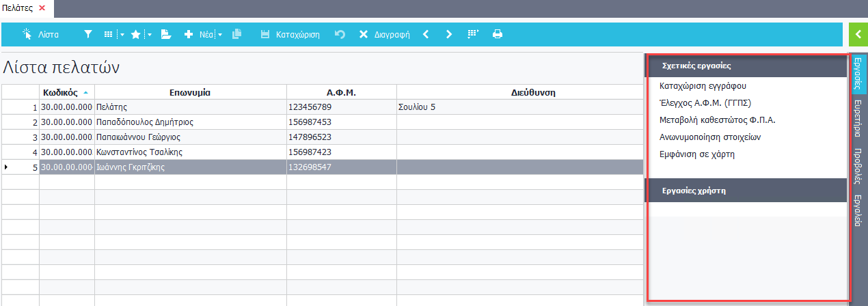Viewport: 868px width, 306px height.
Task: Open the favorites star dropdown arrow
Action: click(x=149, y=34)
